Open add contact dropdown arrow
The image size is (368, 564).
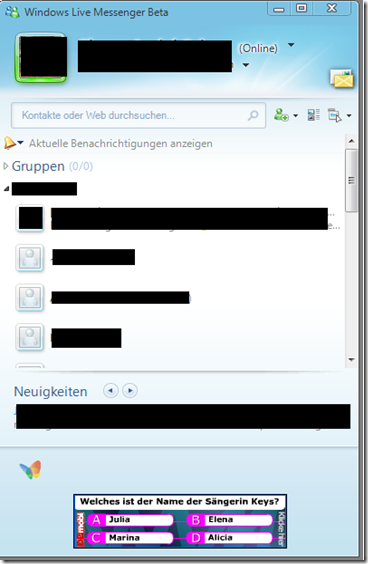[296, 115]
